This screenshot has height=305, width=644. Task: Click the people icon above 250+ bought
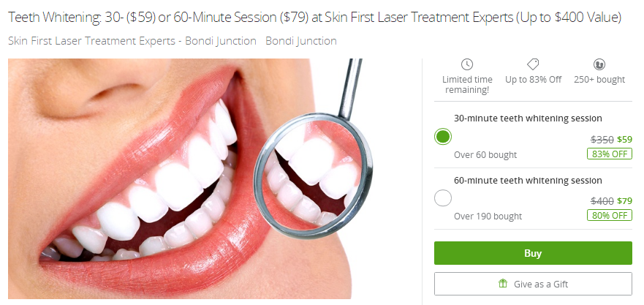599,64
